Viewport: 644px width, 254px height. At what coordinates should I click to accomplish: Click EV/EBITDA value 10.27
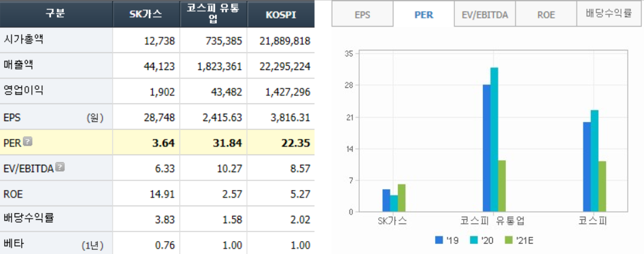coord(231,168)
